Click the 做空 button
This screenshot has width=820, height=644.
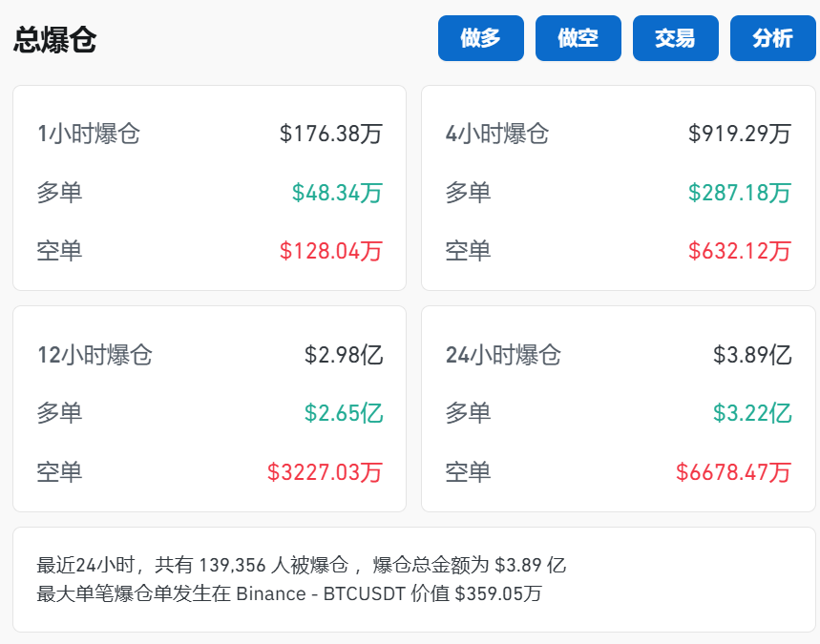[x=578, y=38]
